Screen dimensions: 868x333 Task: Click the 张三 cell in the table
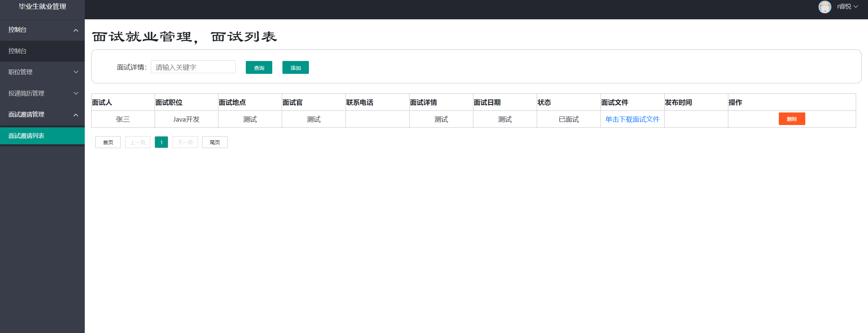[x=123, y=119]
